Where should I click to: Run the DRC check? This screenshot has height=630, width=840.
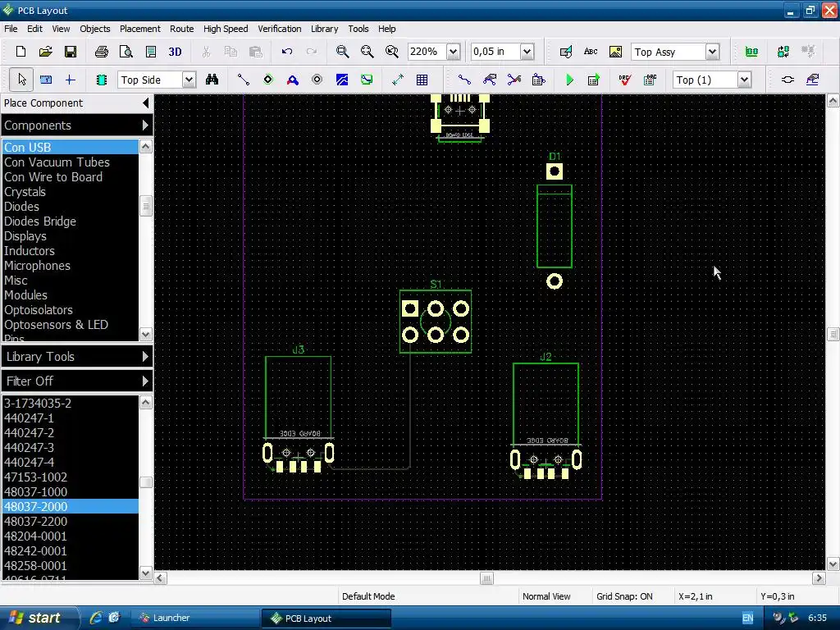coord(624,80)
